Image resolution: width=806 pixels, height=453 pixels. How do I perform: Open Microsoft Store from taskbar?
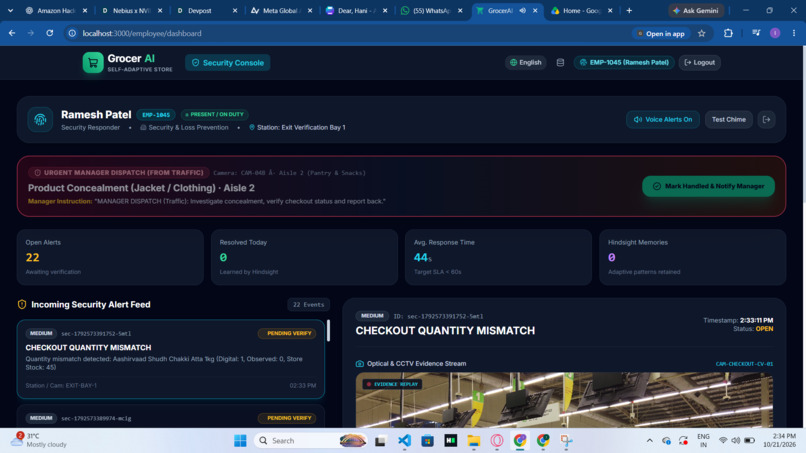pyautogui.click(x=427, y=441)
